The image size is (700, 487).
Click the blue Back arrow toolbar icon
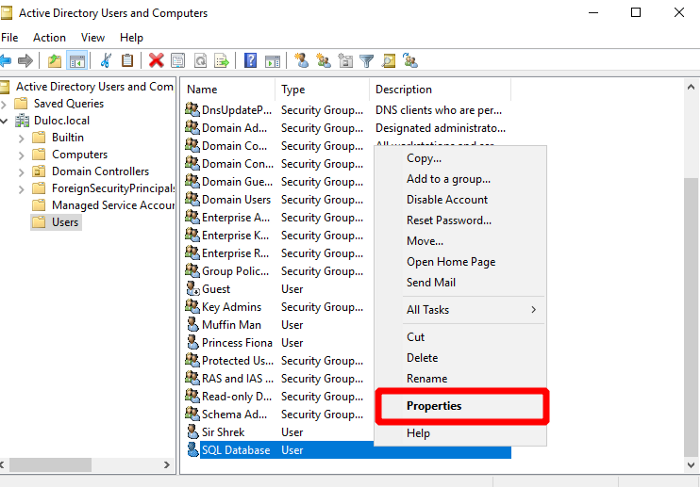click(5, 60)
